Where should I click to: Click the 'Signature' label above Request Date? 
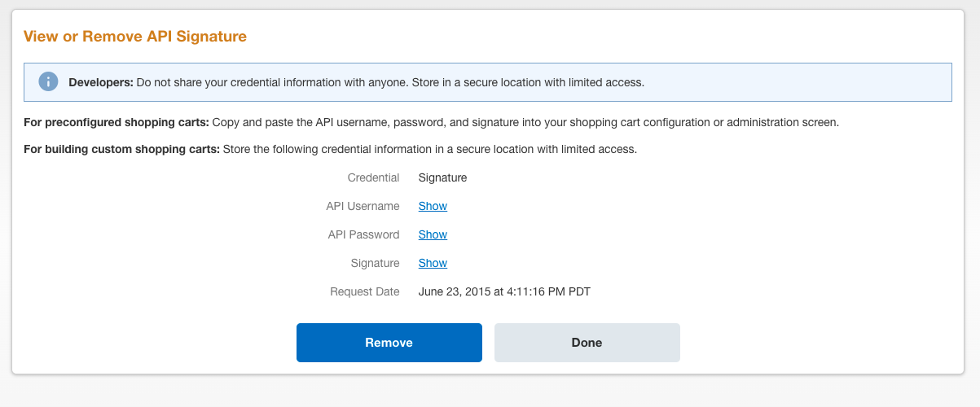pos(375,263)
